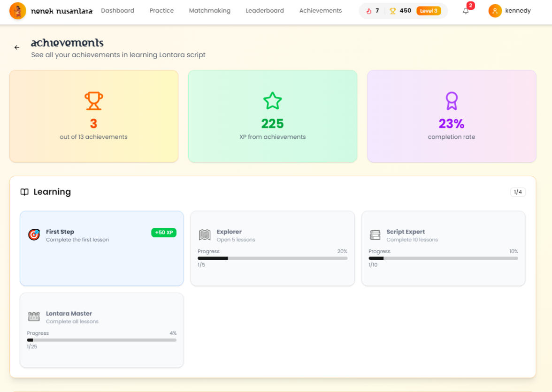Image resolution: width=552 pixels, height=392 pixels.
Task: Click the 'Script Expert' achievement title
Action: [x=406, y=232]
